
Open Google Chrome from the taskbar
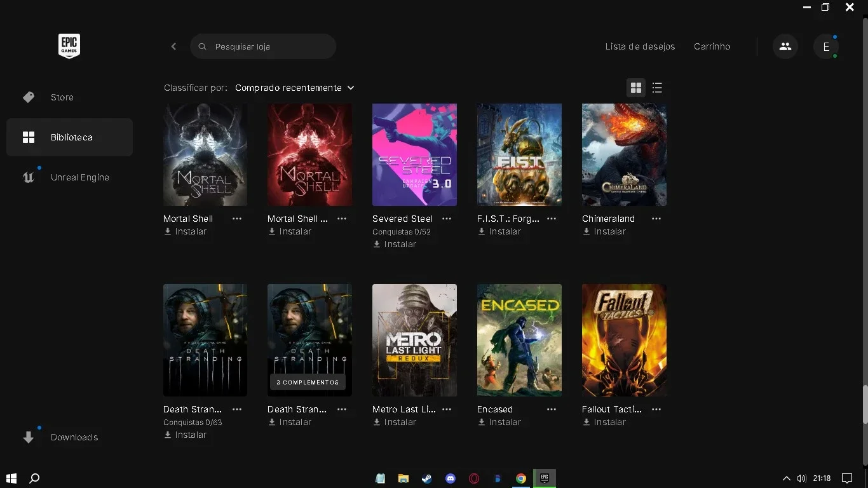coord(521,478)
